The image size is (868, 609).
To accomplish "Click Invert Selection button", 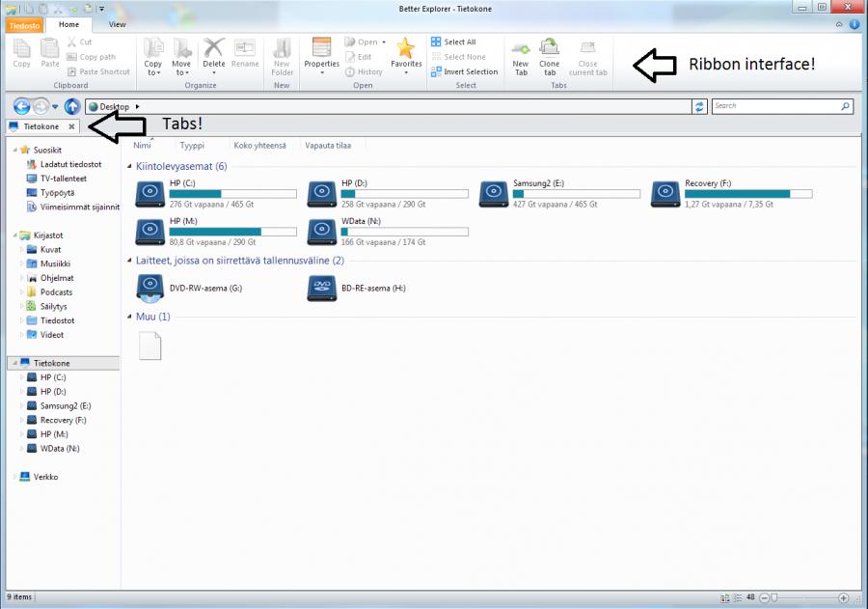I will pos(470,71).
